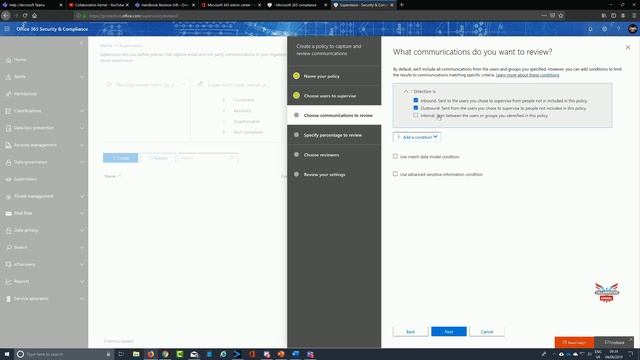Viewport: 640px width, 360px height.
Task: Open Task View on the taskbar
Action: pyautogui.click(x=121, y=354)
